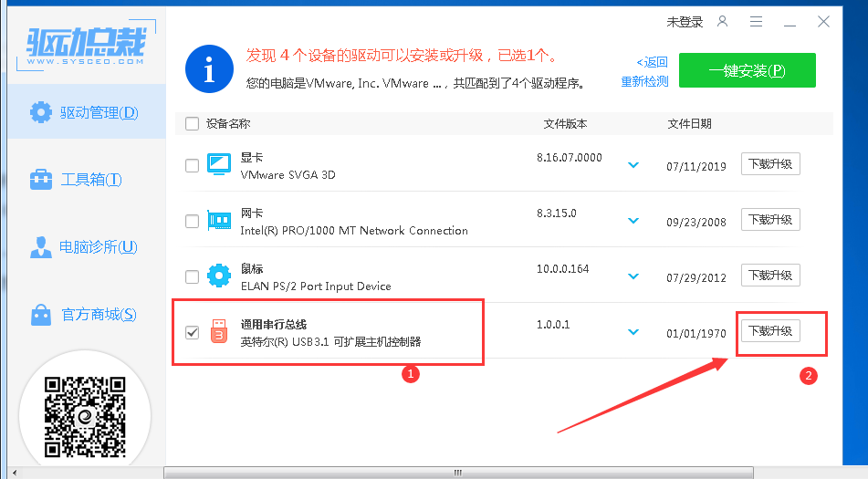Click the gear icon for 鼠标 device

click(x=219, y=276)
